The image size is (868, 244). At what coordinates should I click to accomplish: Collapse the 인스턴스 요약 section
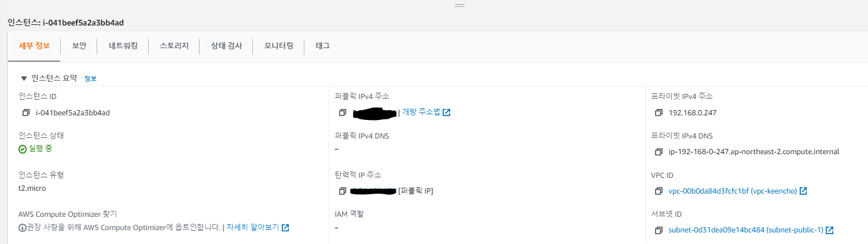24,78
